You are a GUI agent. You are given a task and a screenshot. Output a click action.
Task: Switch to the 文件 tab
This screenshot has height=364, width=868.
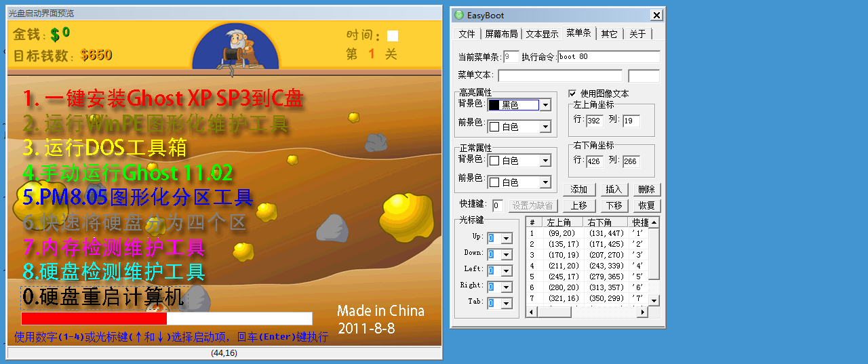pos(467,34)
